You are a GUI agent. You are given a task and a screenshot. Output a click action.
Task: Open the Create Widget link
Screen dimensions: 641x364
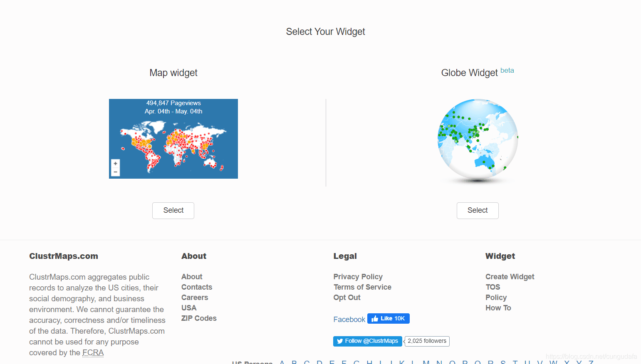(510, 277)
